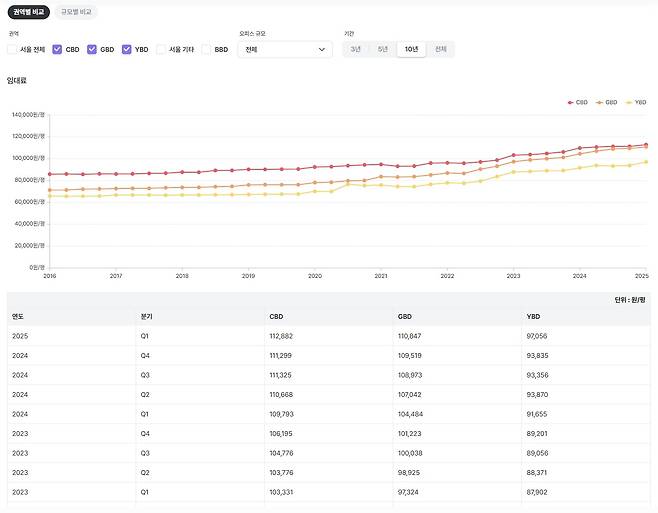Open the 오피스 규모 dropdown
The height and width of the screenshot is (513, 658).
pos(285,49)
